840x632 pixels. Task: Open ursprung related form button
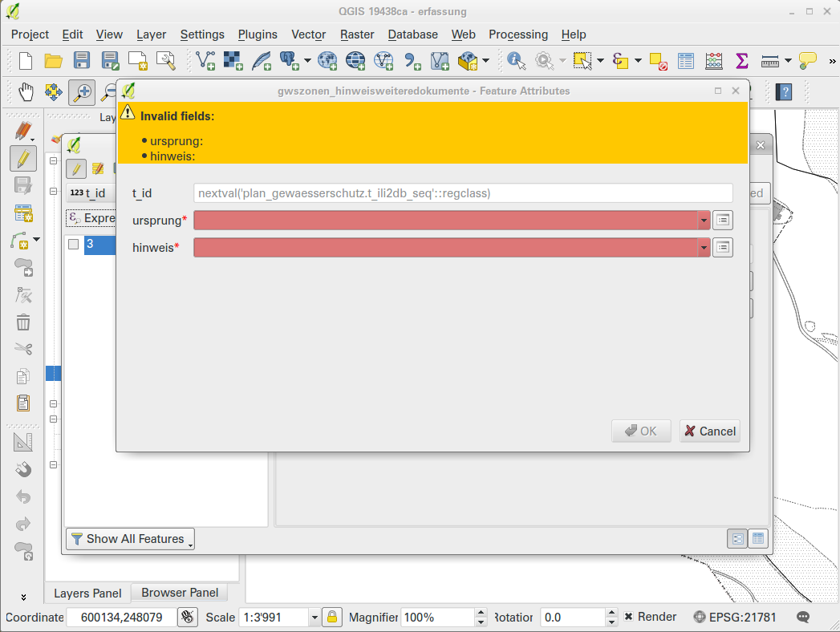point(723,220)
